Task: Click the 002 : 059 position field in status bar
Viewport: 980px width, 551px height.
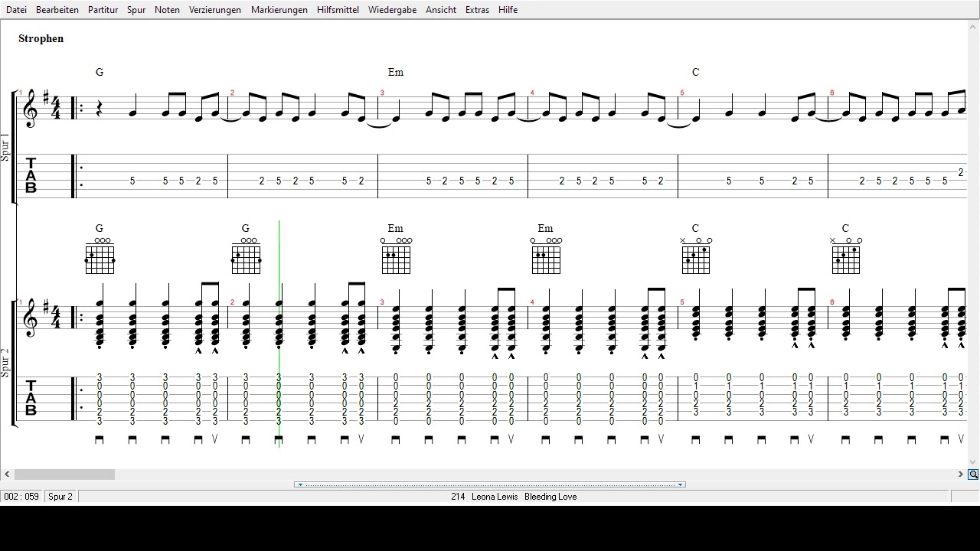Action: pos(21,497)
